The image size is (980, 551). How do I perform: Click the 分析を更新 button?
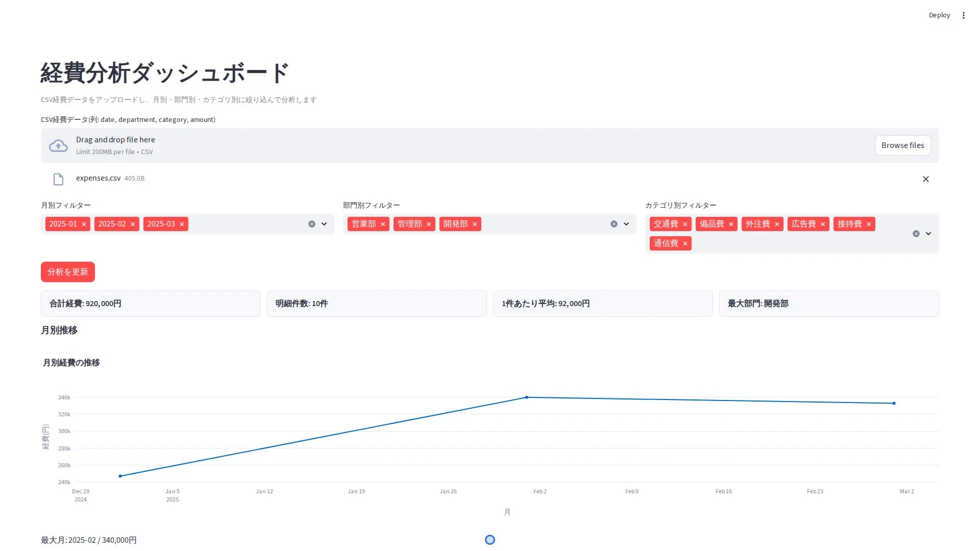(x=68, y=272)
